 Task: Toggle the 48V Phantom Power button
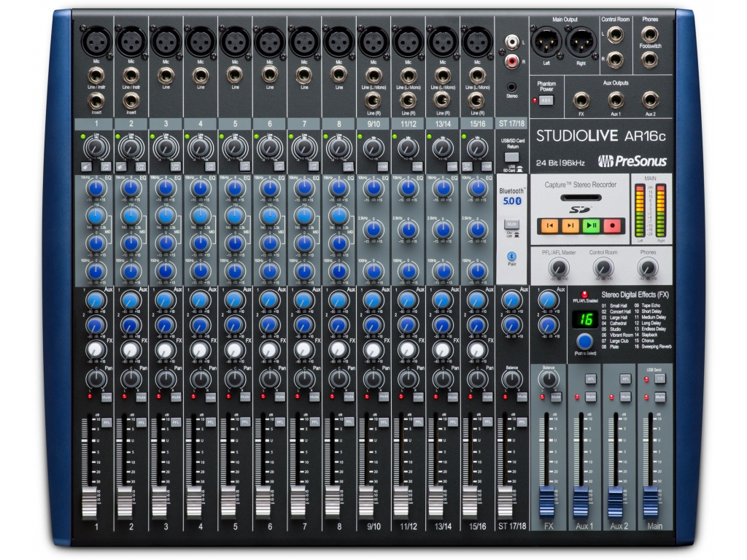click(546, 101)
